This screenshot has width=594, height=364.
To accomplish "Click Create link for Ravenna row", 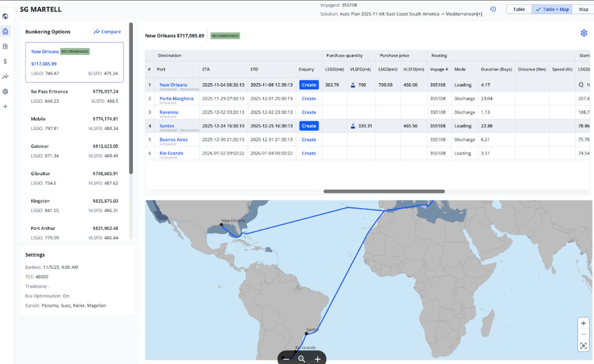I will tap(309, 112).
